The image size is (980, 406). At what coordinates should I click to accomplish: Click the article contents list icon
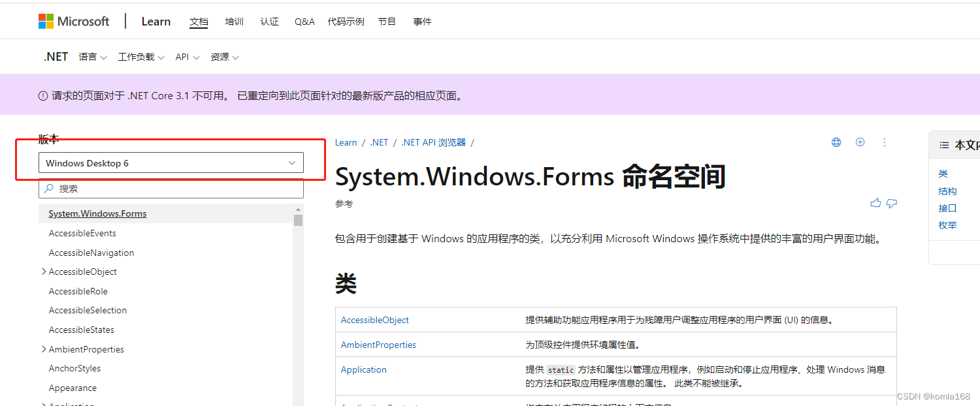944,146
